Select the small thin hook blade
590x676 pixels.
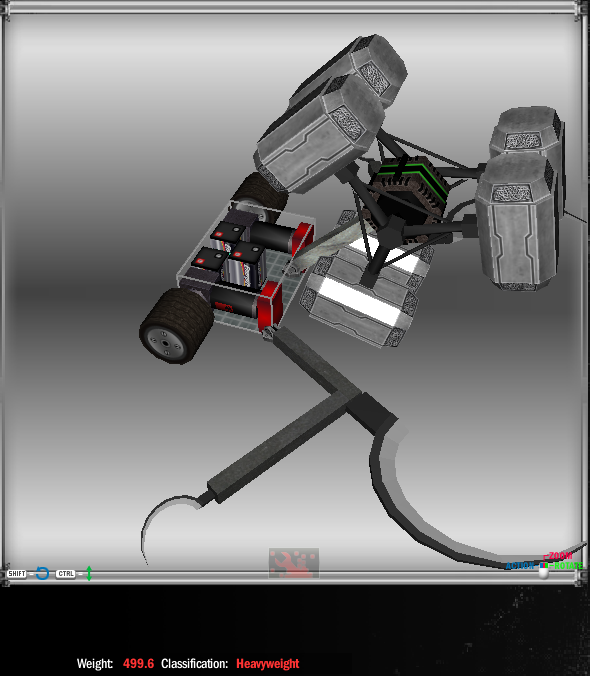pyautogui.click(x=170, y=524)
